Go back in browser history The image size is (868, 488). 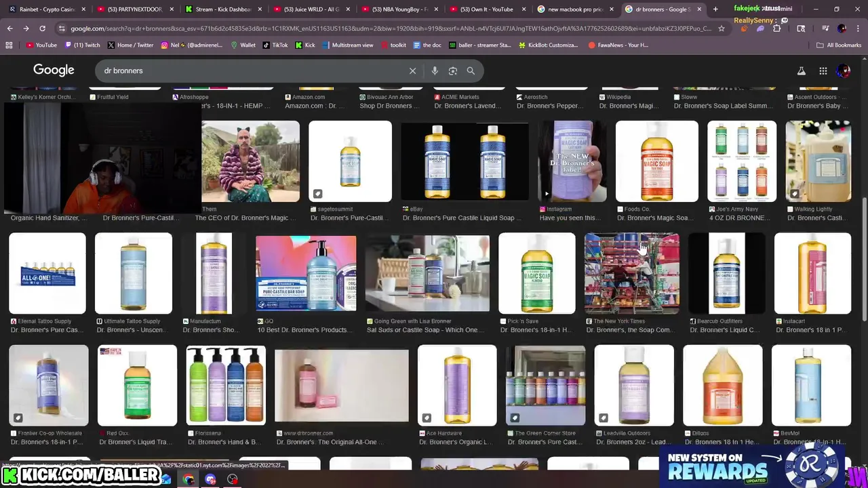[9, 28]
